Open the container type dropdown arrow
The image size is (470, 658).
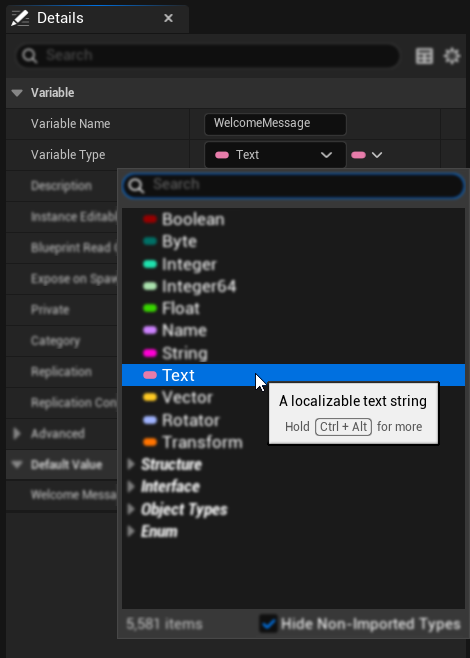tap(366, 155)
